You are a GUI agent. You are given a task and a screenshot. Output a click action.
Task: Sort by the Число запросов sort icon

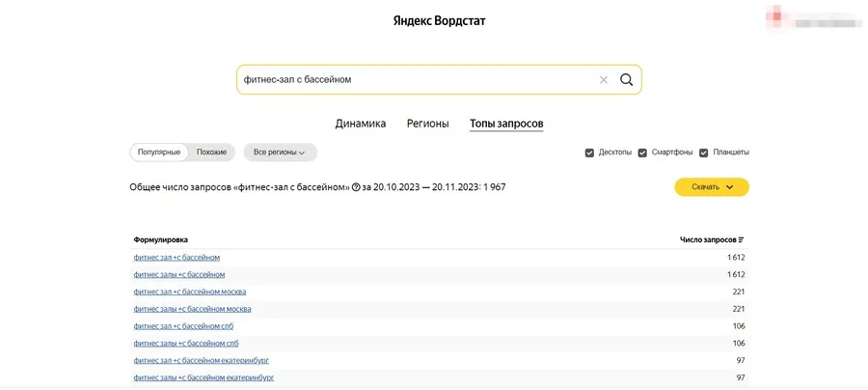pos(742,239)
